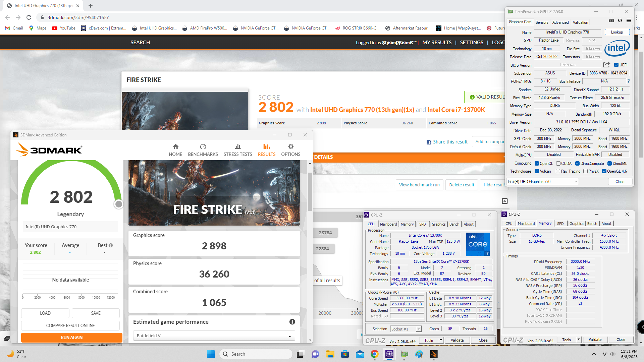The height and width of the screenshot is (362, 644).
Task: Click GPU-Z refresh icon
Action: click(x=620, y=21)
